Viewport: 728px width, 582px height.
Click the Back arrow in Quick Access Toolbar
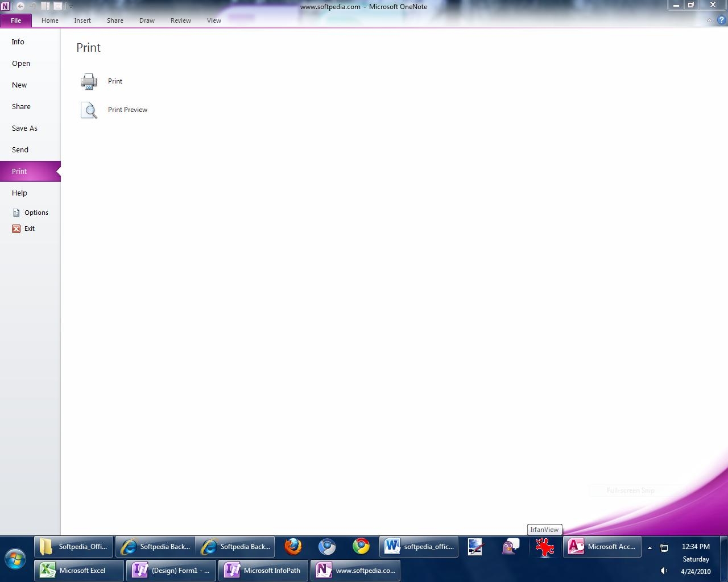tap(20, 6)
